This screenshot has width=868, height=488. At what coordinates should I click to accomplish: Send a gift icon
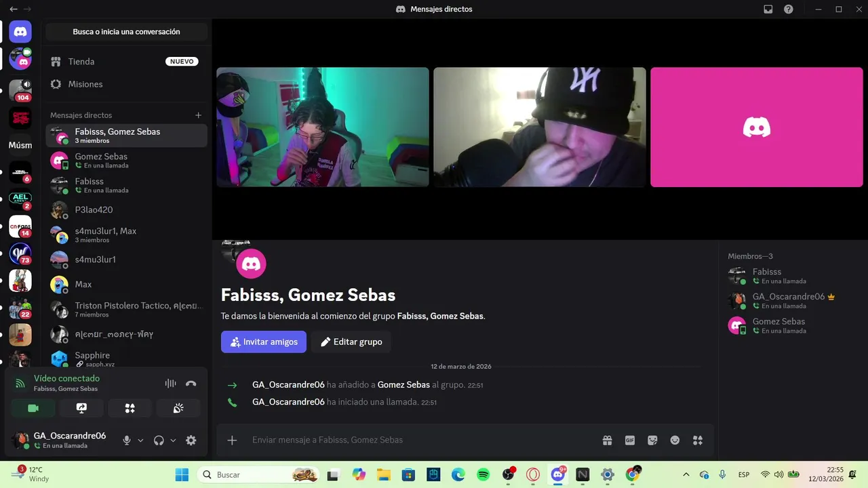607,440
